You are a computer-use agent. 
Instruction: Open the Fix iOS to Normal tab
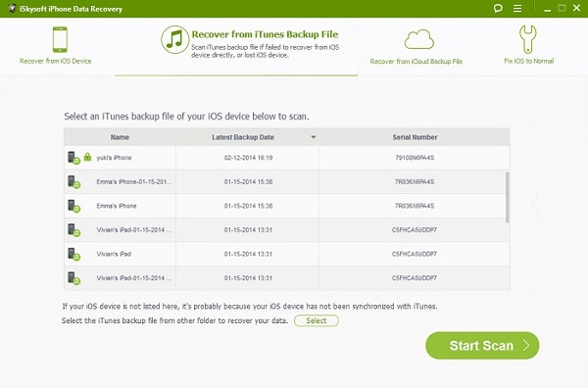pyautogui.click(x=529, y=45)
